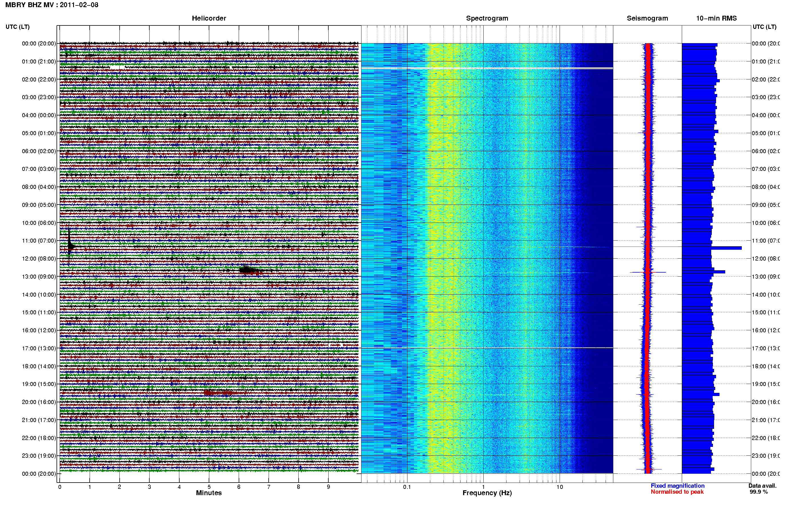
Task: Click the left '05:00 (01:00)' time label
Action: (x=39, y=133)
